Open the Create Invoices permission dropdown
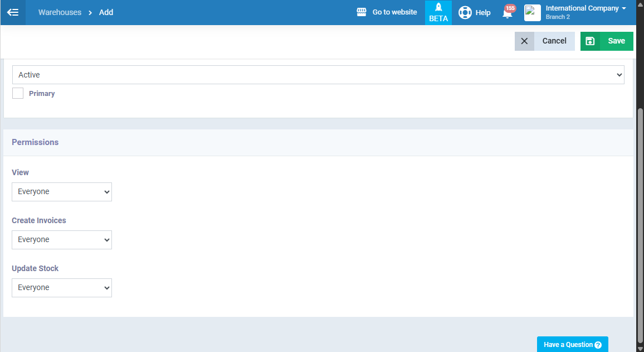The height and width of the screenshot is (352, 644). pos(62,240)
